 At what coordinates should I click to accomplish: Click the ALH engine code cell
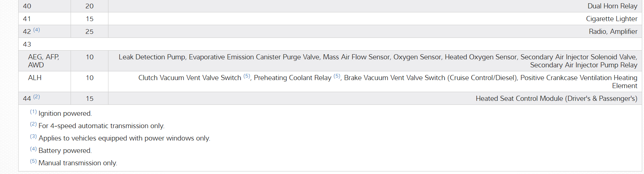click(x=35, y=78)
